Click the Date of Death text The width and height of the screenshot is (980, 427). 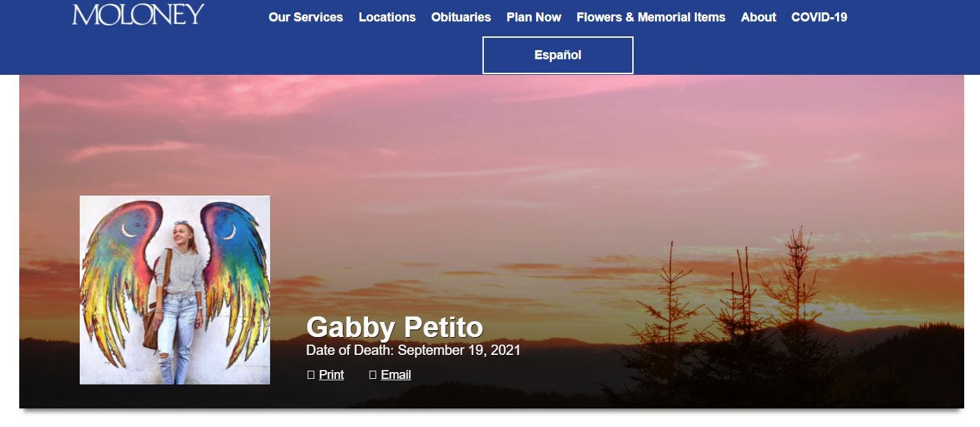click(x=413, y=350)
